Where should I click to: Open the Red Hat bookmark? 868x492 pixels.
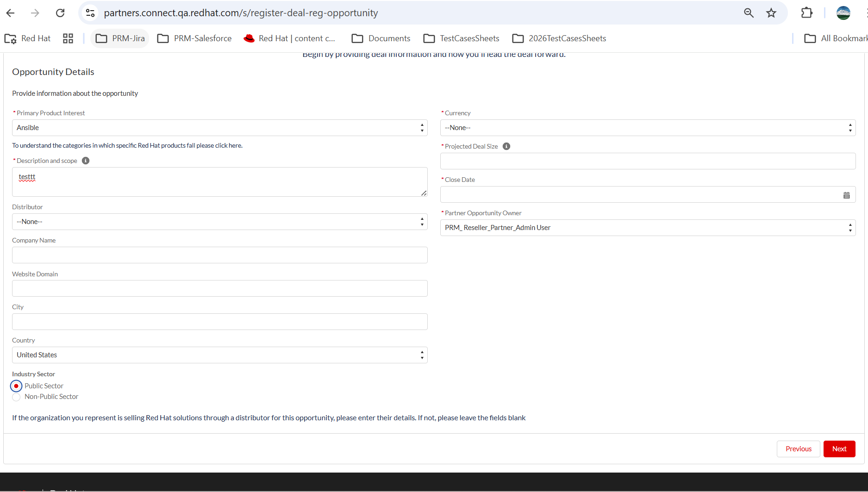pos(28,38)
